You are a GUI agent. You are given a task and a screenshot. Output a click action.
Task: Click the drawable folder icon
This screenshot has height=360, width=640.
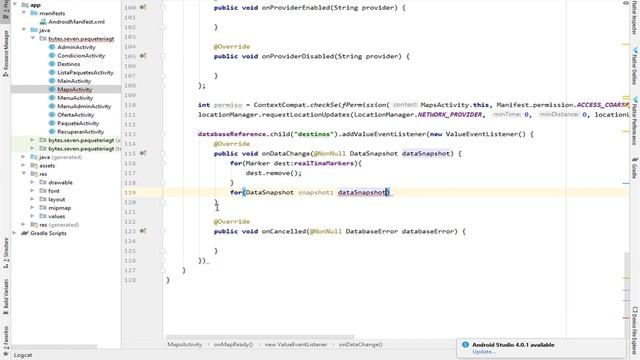pos(43,182)
